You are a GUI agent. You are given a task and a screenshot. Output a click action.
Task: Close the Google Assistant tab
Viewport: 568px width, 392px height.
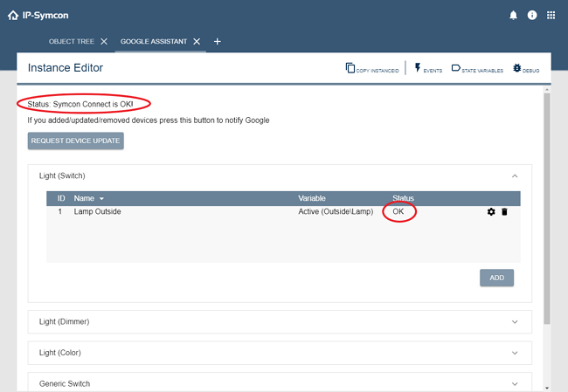click(197, 41)
